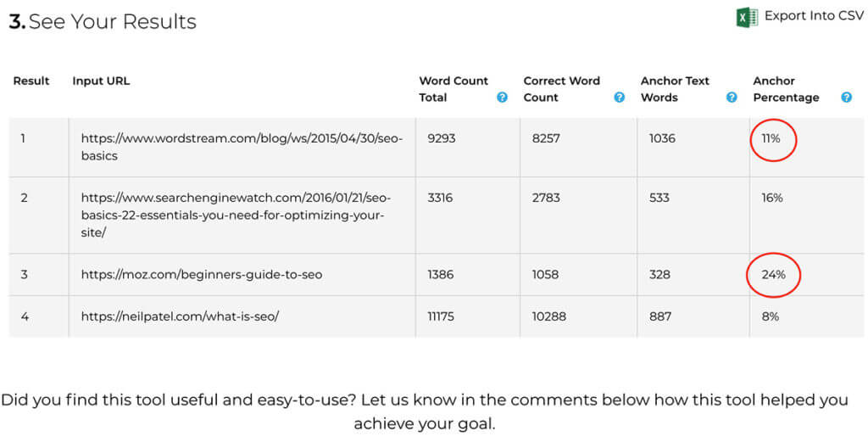
Task: Click the circled 11% anchor percentage
Action: click(x=771, y=139)
